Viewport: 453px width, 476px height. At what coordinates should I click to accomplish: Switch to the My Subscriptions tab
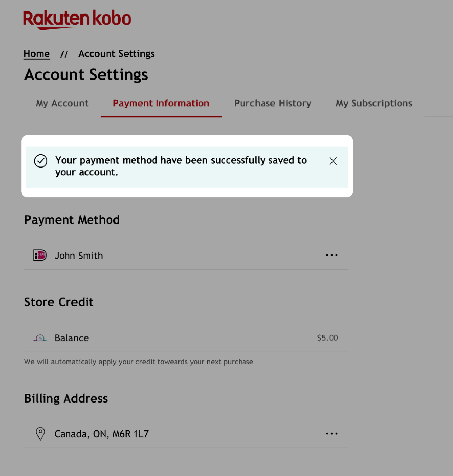click(x=374, y=103)
